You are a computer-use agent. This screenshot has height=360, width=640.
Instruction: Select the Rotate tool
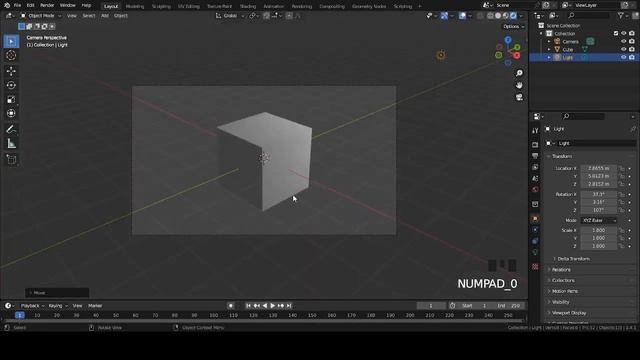[x=11, y=85]
